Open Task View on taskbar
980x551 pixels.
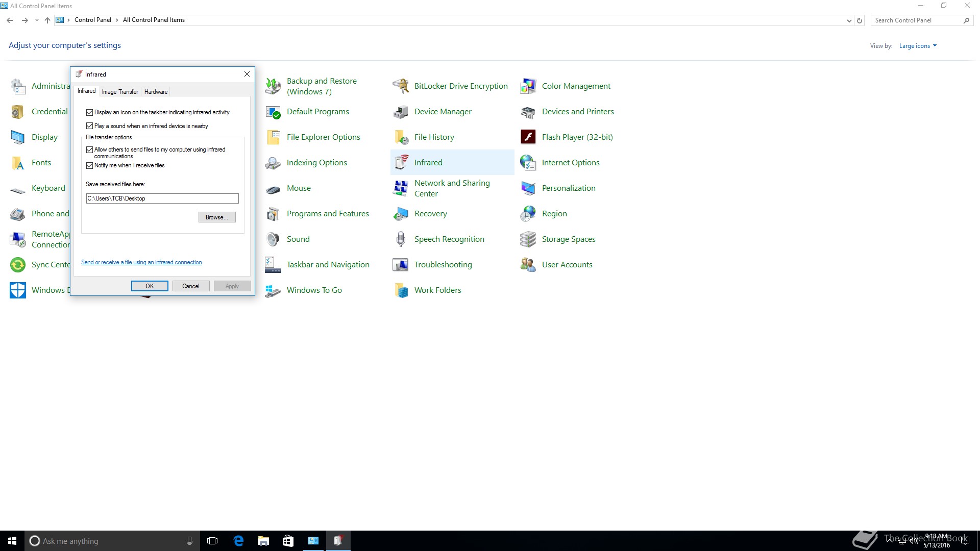pyautogui.click(x=212, y=541)
